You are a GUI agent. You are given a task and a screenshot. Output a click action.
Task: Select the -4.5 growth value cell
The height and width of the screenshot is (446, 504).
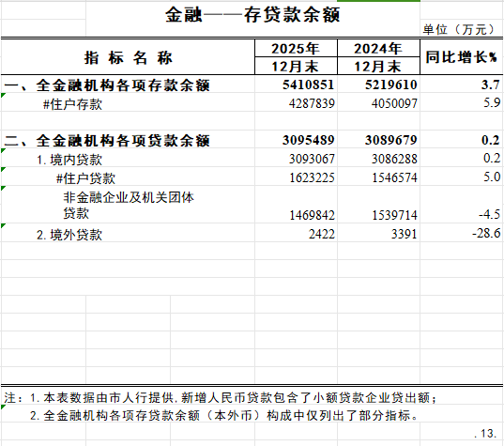(x=490, y=214)
